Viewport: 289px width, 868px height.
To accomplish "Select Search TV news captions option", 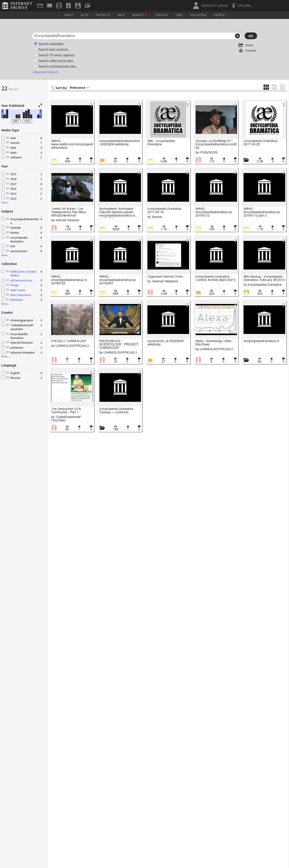I will point(36,55).
